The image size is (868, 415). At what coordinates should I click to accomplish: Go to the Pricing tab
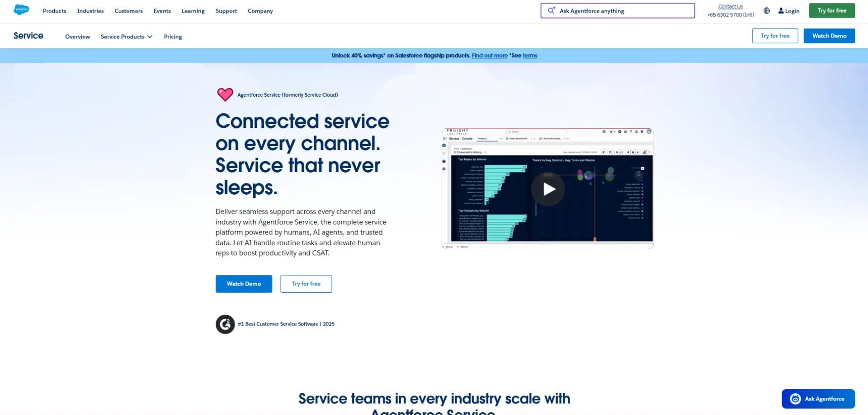tap(173, 37)
